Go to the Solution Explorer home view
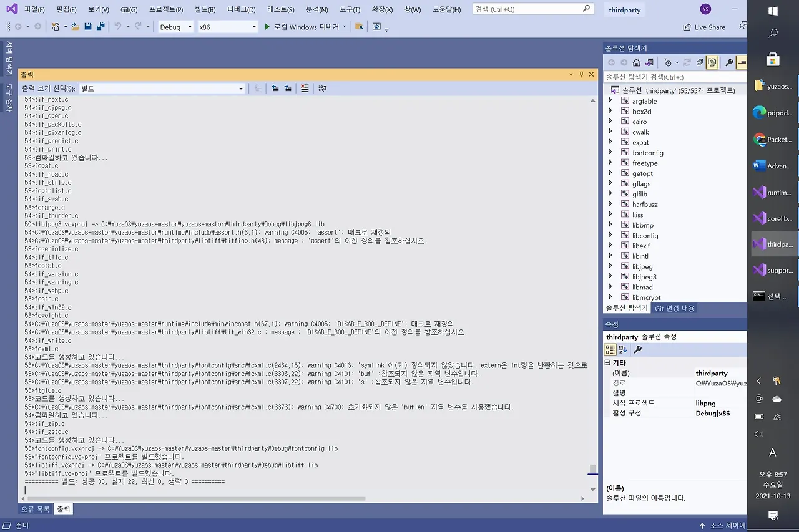The height and width of the screenshot is (532, 799). pyautogui.click(x=636, y=62)
